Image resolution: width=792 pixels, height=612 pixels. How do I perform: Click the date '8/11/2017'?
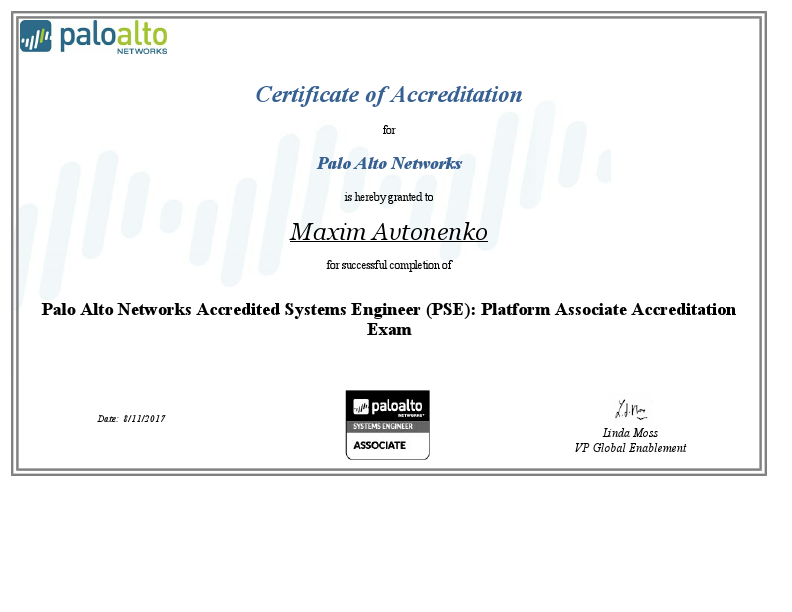pos(144,419)
